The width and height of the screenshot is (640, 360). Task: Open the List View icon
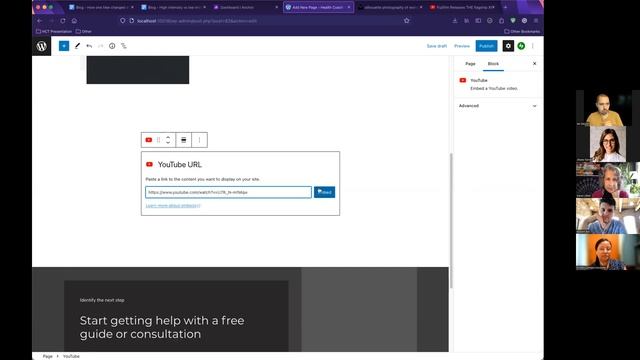pyautogui.click(x=124, y=46)
